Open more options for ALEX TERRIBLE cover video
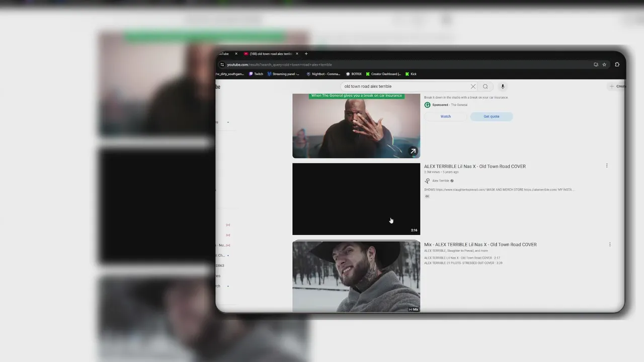 (607, 166)
